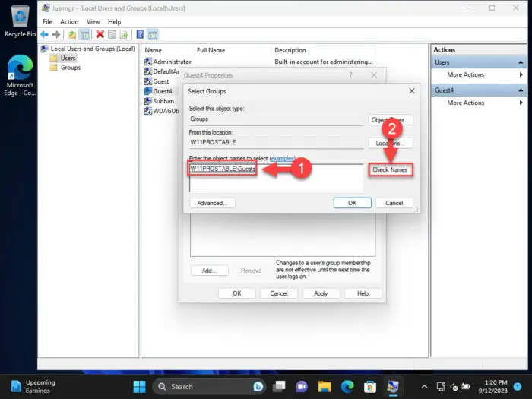Open File Explorer from the taskbar
The height and width of the screenshot is (399, 532).
point(325,386)
